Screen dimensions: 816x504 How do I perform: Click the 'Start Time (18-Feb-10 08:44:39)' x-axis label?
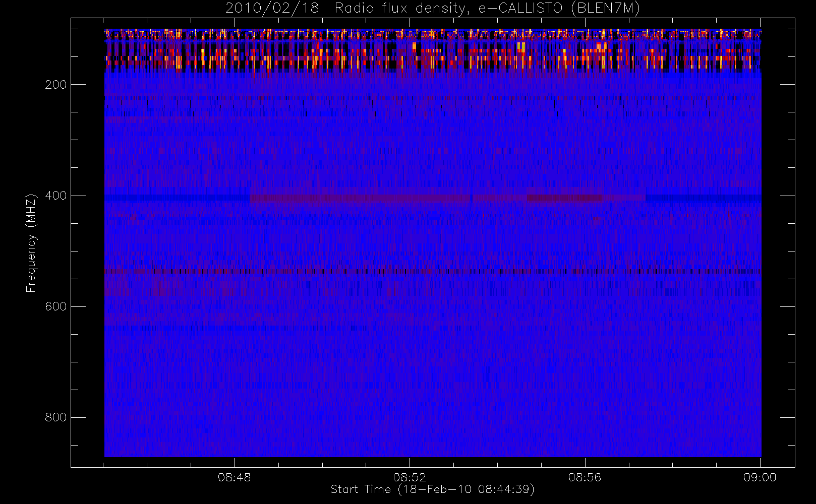pyautogui.click(x=432, y=489)
